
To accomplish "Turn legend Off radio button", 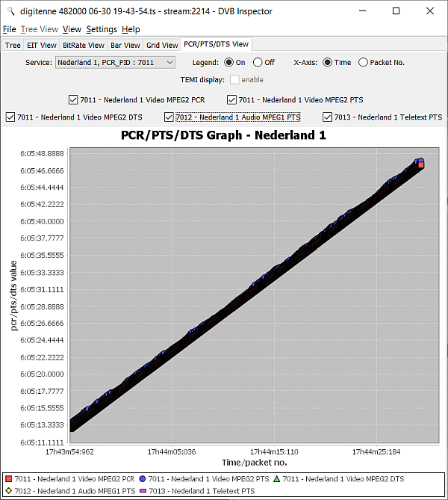I will [x=258, y=63].
